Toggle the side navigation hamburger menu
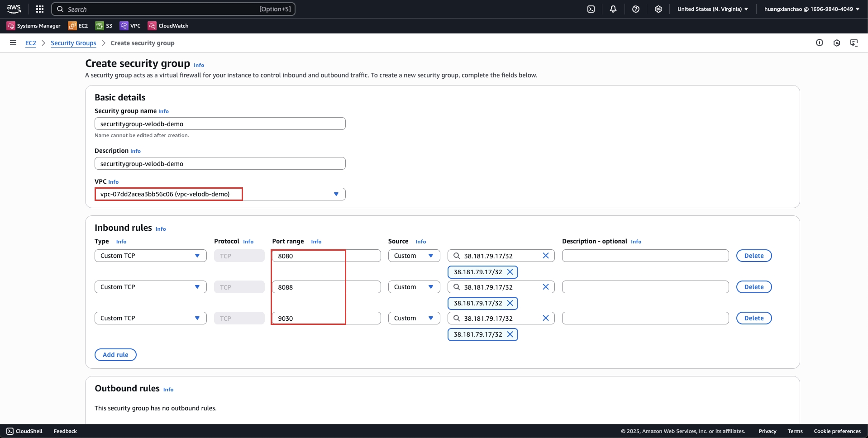 click(13, 43)
